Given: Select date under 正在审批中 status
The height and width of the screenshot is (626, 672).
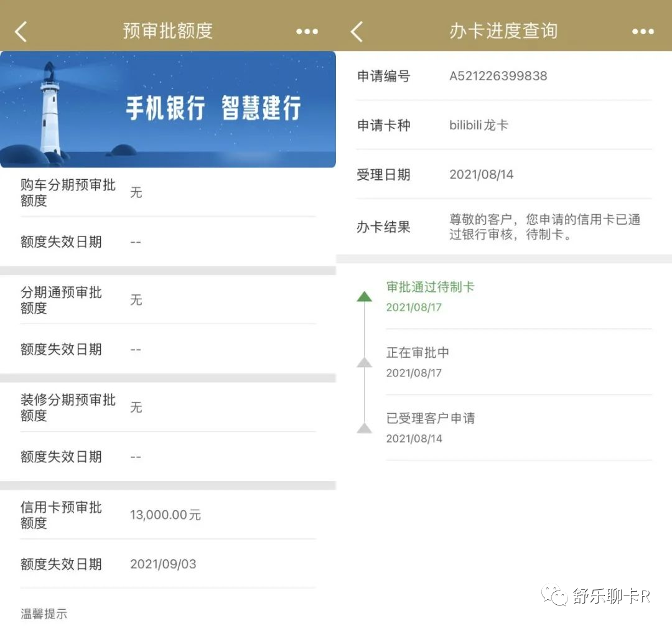Looking at the screenshot, I should coord(414,373).
